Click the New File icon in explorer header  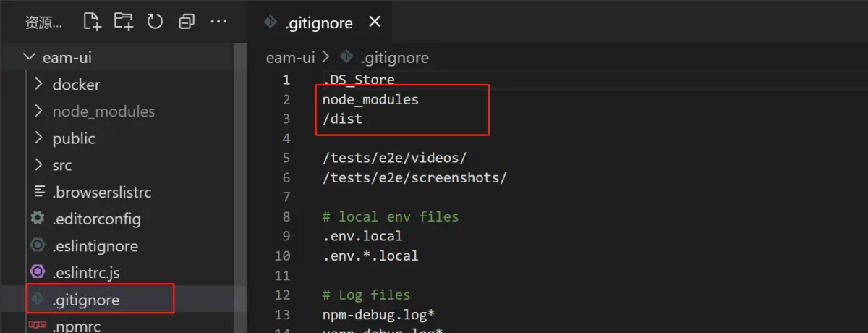pos(92,22)
